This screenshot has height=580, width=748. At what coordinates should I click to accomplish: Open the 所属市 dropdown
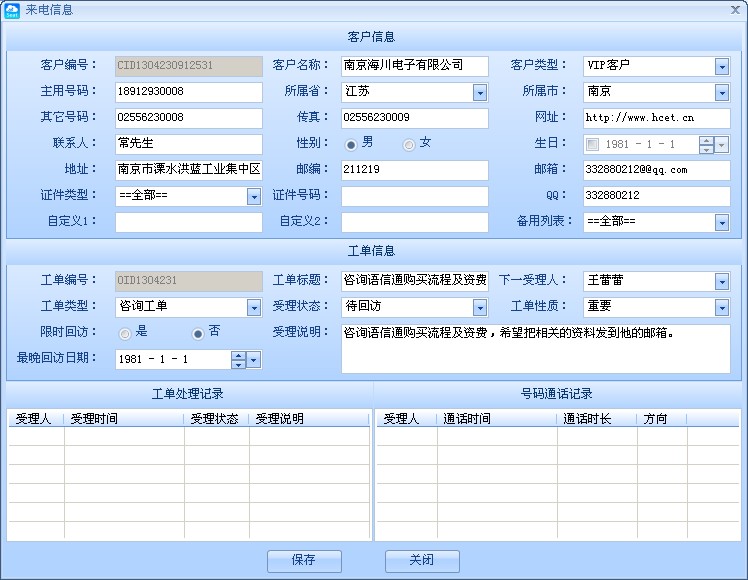click(x=722, y=92)
